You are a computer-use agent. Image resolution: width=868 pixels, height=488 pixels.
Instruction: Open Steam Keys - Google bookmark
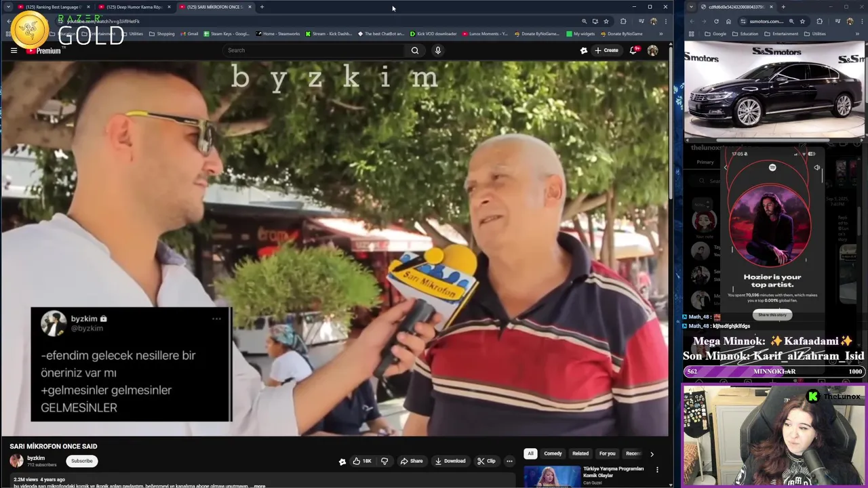(226, 34)
